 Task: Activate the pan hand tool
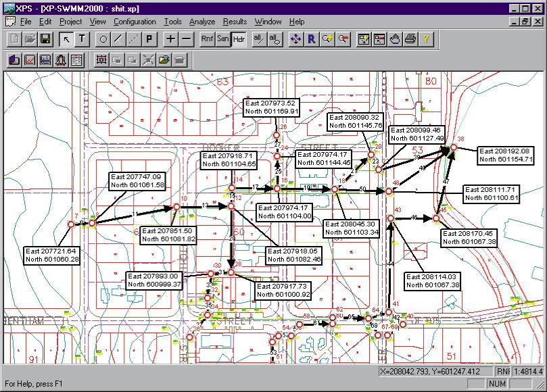point(395,39)
